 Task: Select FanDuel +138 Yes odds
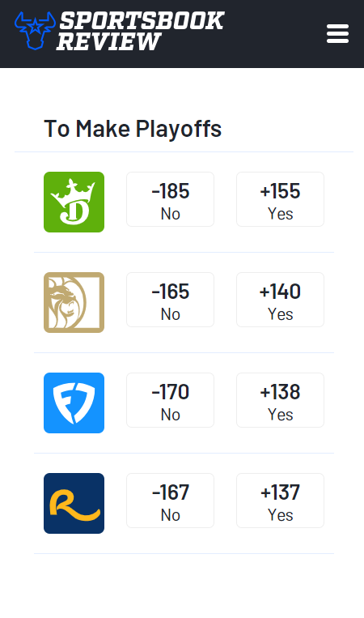click(x=280, y=400)
